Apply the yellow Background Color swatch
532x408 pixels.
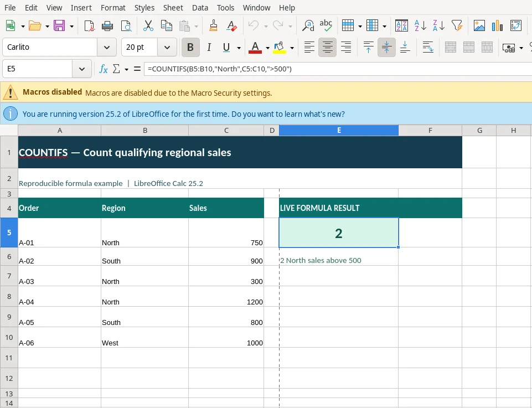point(279,47)
